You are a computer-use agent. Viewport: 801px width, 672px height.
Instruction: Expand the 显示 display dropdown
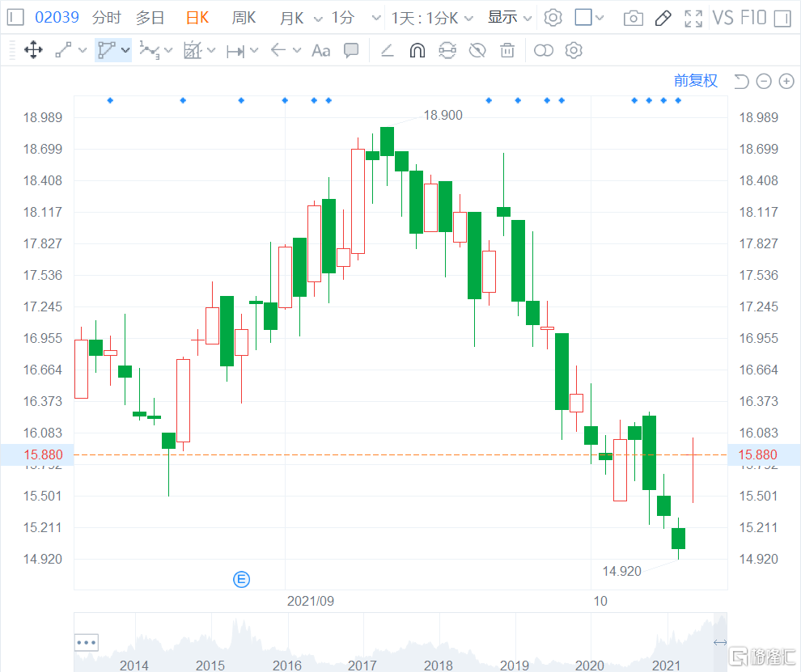click(510, 18)
